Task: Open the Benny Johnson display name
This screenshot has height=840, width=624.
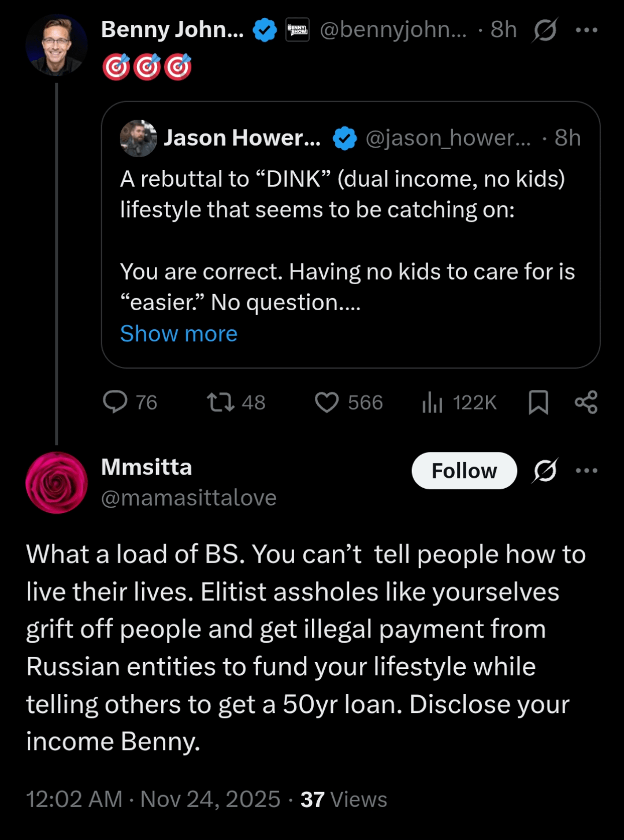Action: point(172,30)
